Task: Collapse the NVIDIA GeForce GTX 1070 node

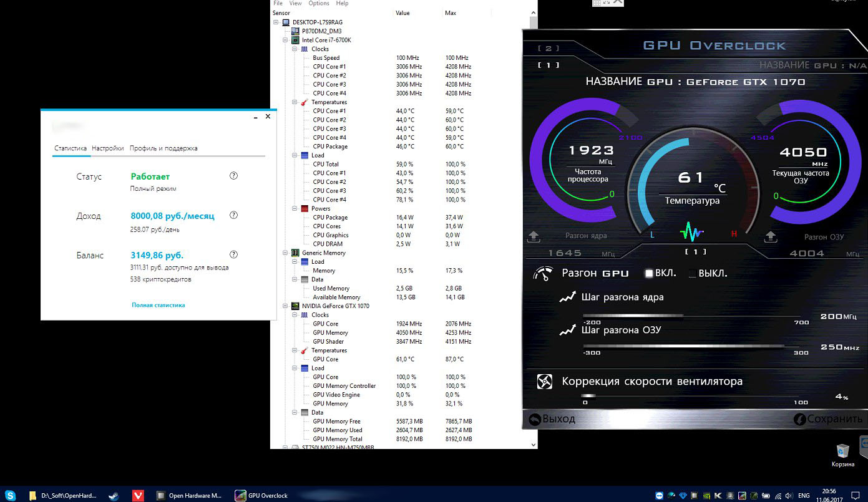Action: click(x=286, y=306)
